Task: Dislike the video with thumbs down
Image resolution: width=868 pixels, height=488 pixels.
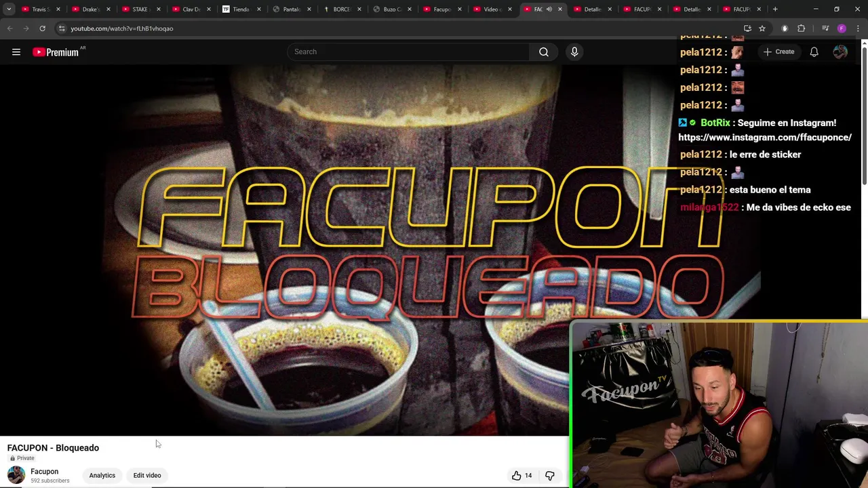Action: tap(550, 476)
